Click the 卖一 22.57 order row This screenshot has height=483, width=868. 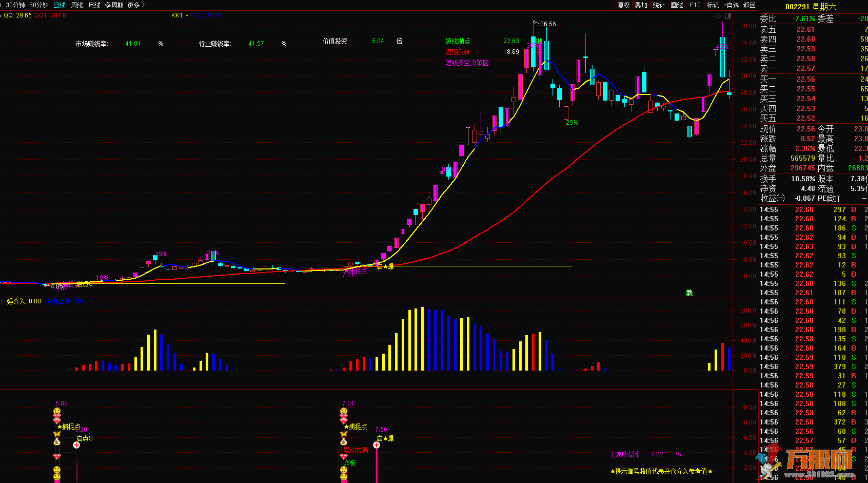814,68
